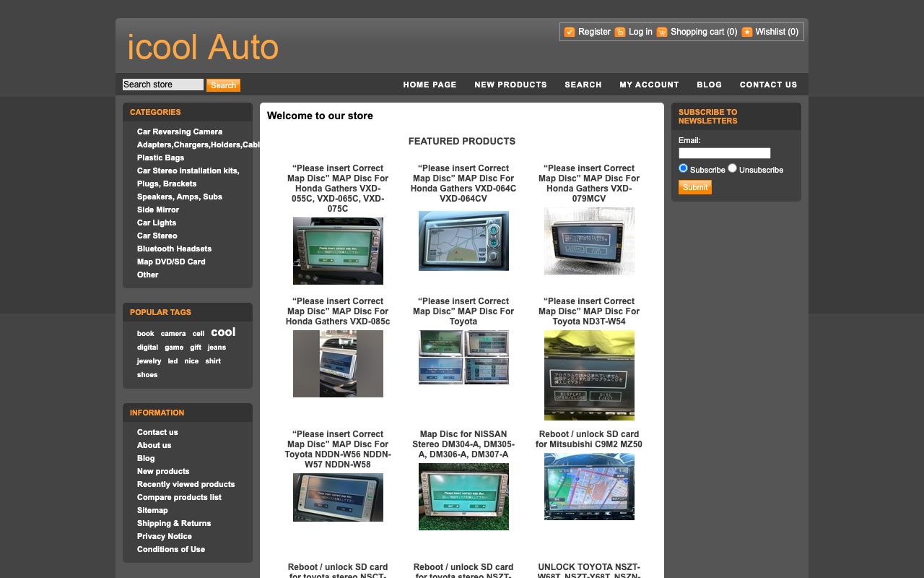924x578 pixels.
Task: Open Map DVD/SD Card category
Action: (x=171, y=262)
